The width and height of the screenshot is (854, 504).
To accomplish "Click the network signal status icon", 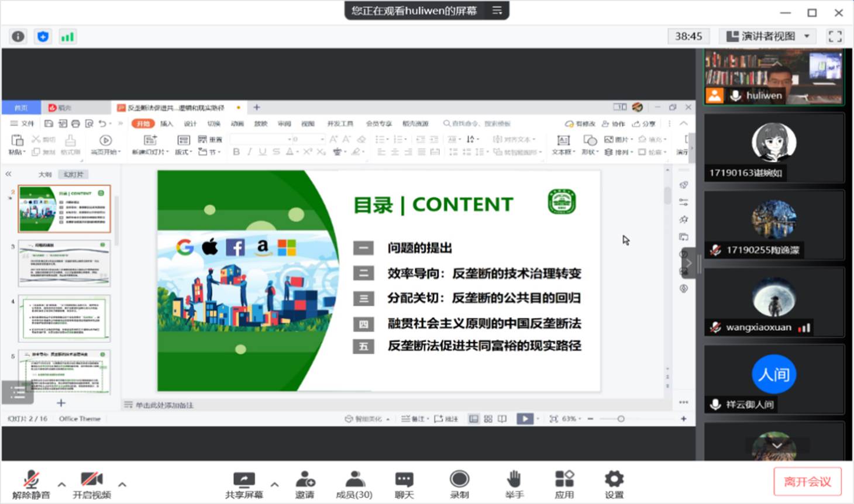I will point(67,36).
